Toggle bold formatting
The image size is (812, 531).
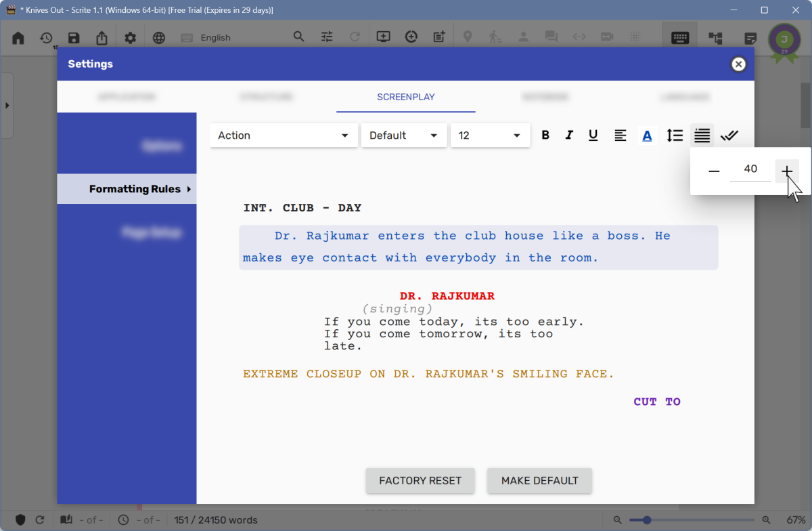(545, 135)
